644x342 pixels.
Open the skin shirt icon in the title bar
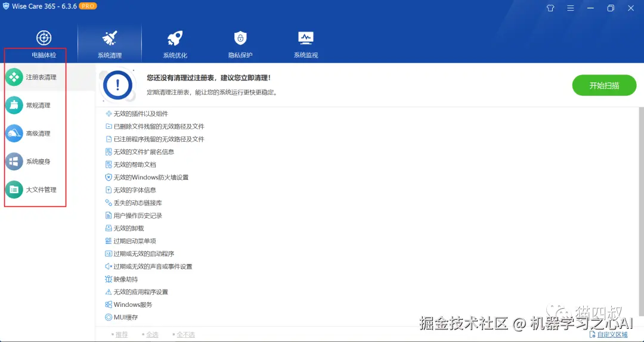(x=550, y=8)
